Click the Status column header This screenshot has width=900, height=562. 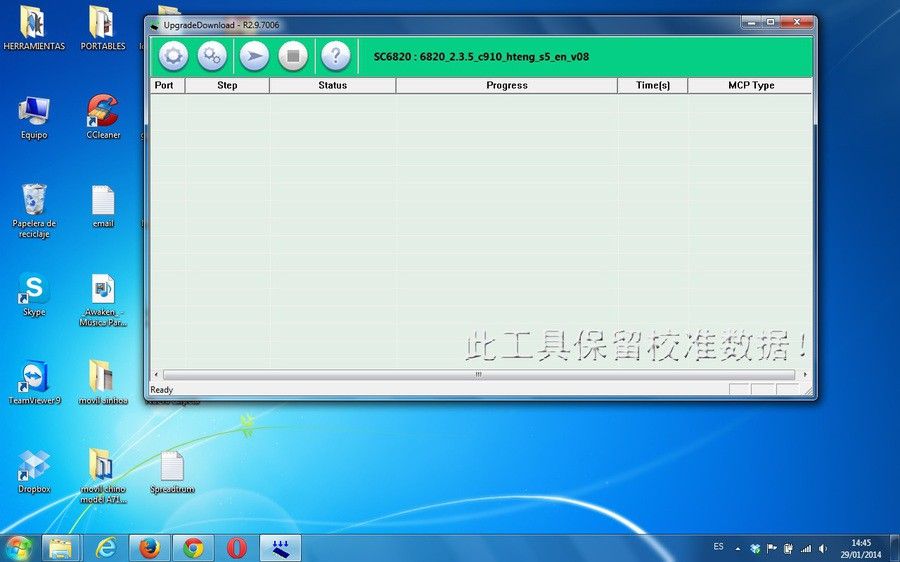(x=333, y=85)
